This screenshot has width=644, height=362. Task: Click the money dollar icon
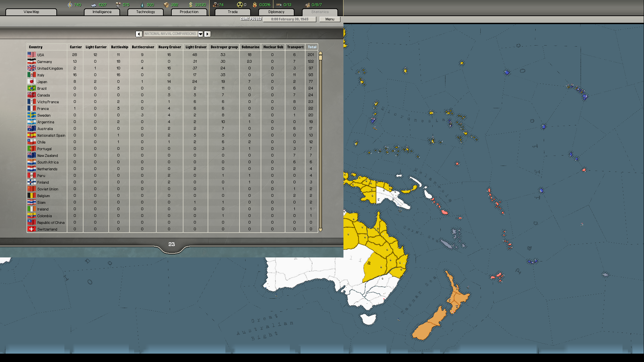click(x=190, y=4)
